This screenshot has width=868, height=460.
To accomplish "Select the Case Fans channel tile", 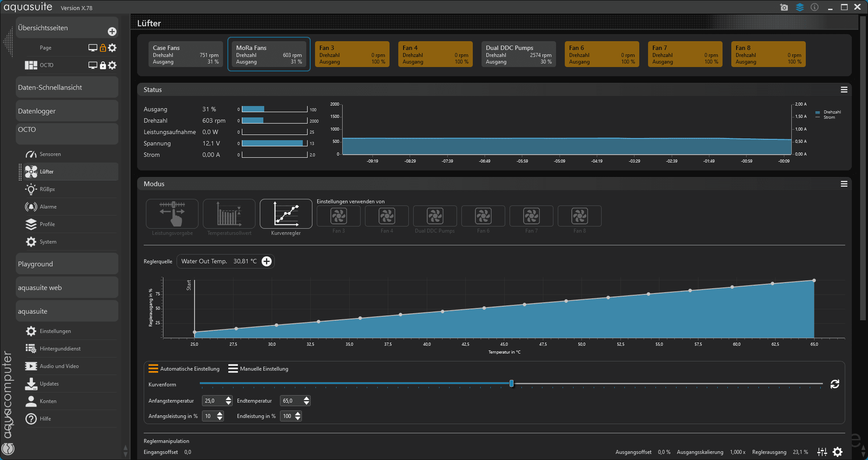I will (x=186, y=54).
